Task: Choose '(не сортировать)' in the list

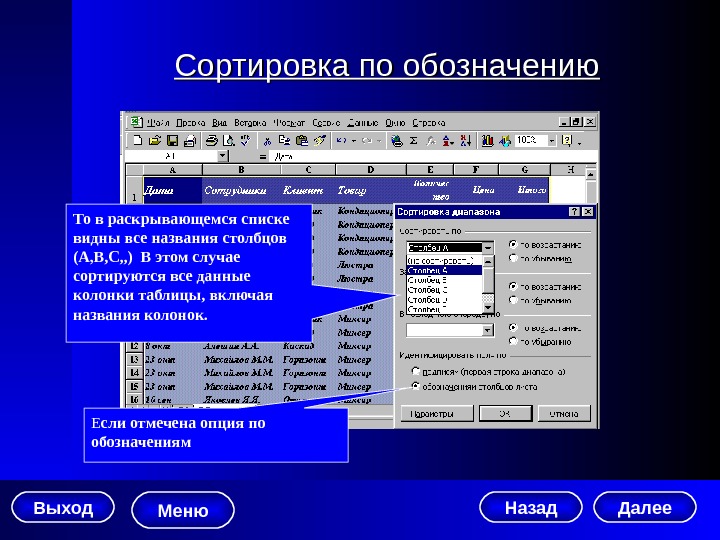Action: [444, 261]
